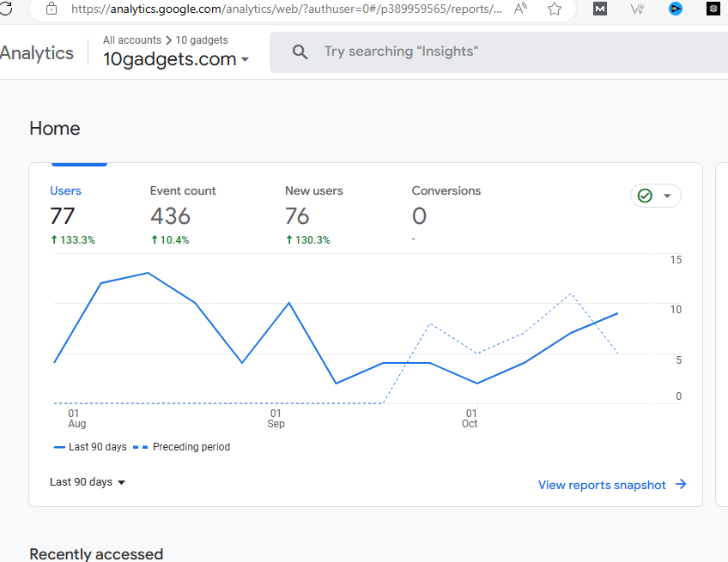Click the Analytics logo text
728x562 pixels.
coord(37,53)
